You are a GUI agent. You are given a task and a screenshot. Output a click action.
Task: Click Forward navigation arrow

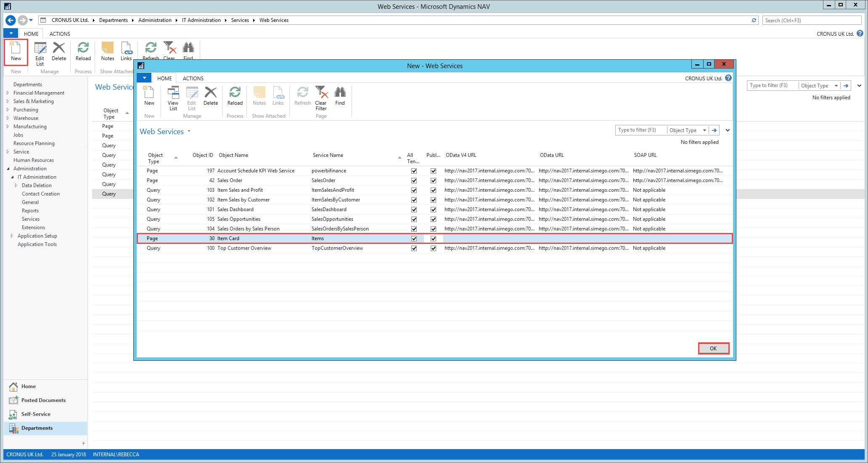coord(23,20)
